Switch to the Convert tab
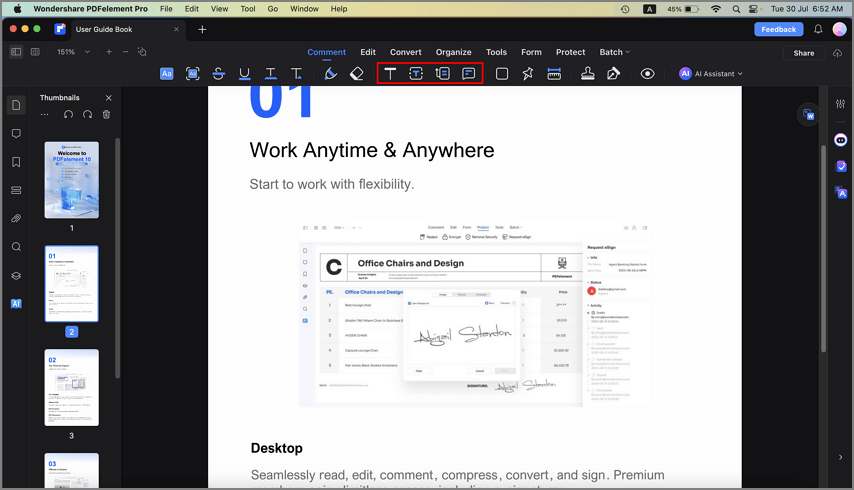 click(x=405, y=52)
